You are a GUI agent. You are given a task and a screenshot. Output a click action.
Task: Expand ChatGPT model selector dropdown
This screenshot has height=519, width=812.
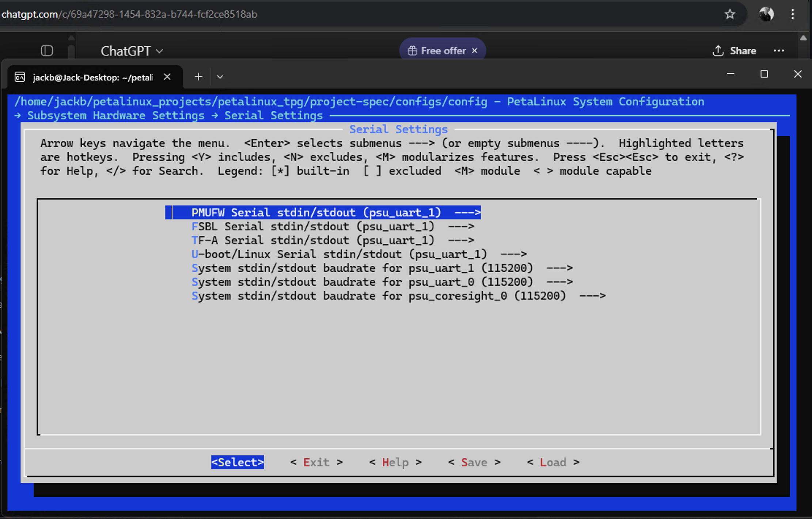pos(132,51)
